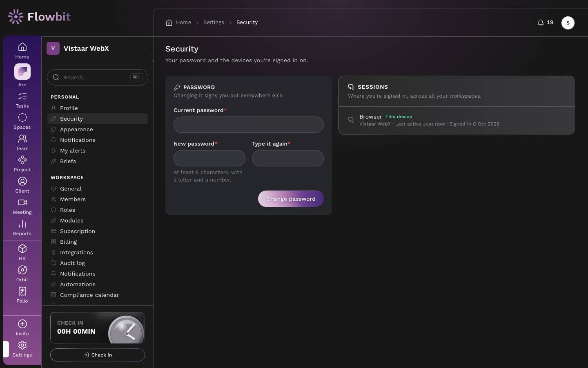Open notifications bell showing 19
Image resolution: width=588 pixels, height=368 pixels.
pyautogui.click(x=545, y=22)
